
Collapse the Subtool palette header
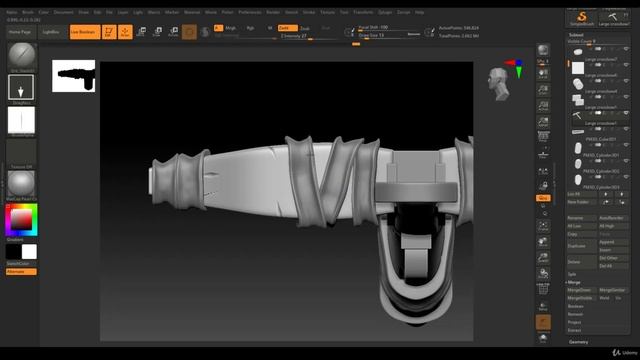[x=576, y=35]
